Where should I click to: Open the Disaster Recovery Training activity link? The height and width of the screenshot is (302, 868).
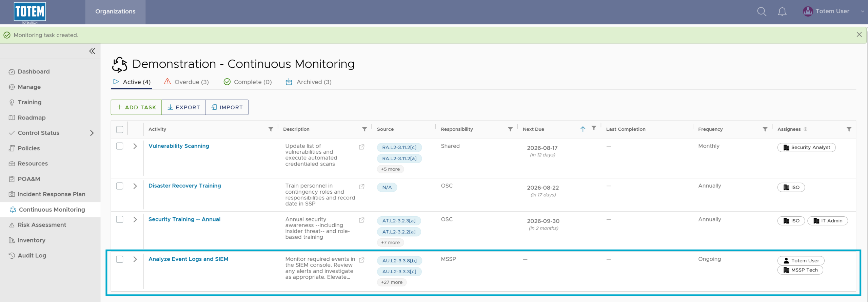[185, 186]
